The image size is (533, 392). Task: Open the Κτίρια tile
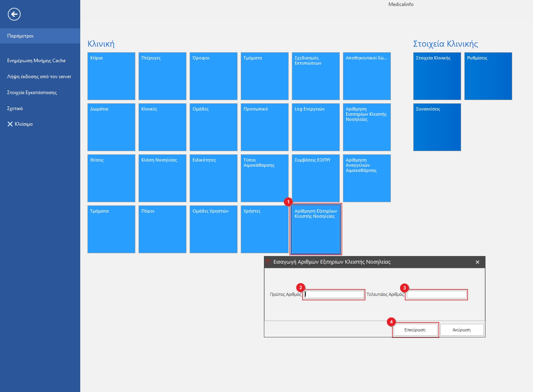click(x=111, y=76)
